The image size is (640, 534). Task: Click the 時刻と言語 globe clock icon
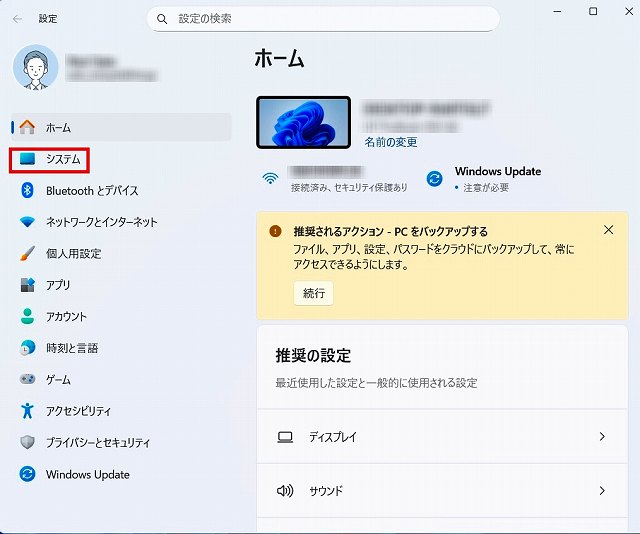[28, 348]
